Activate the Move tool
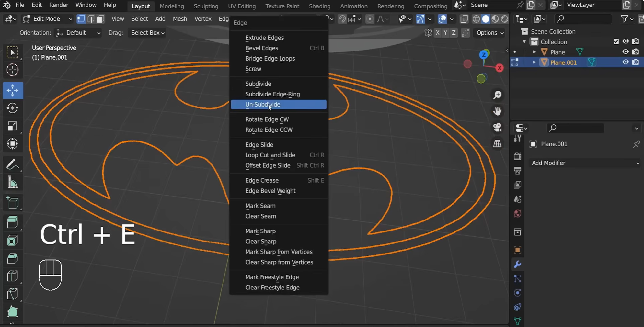The image size is (644, 327). pyautogui.click(x=13, y=90)
